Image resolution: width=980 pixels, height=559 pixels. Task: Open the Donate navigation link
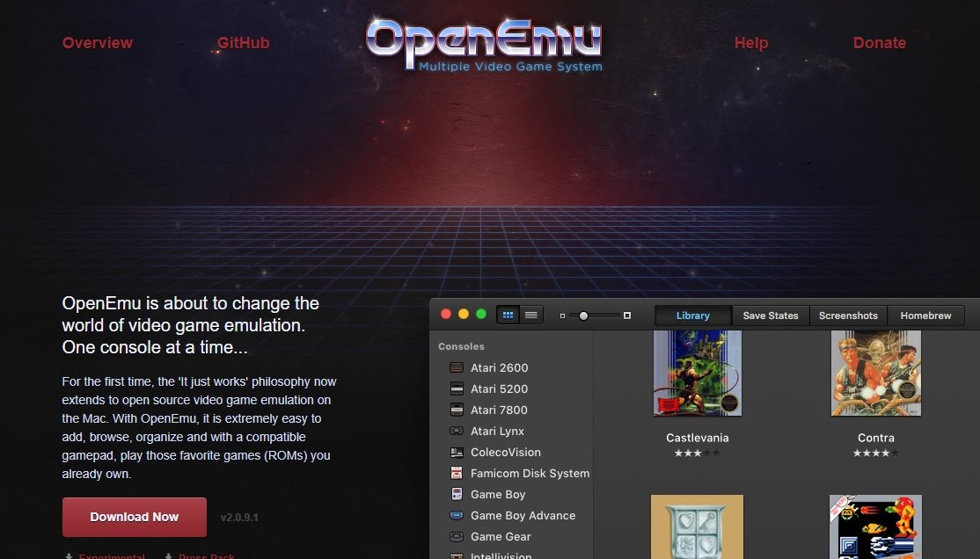click(880, 42)
